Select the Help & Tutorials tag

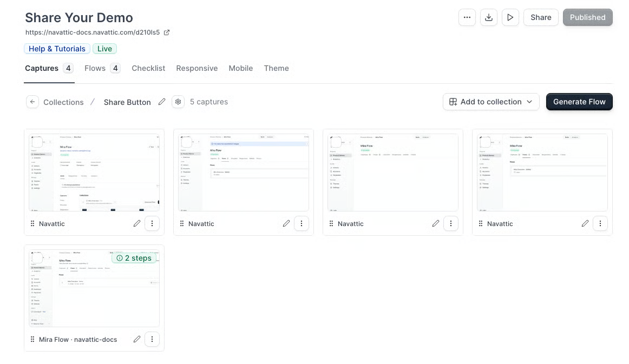pos(57,49)
